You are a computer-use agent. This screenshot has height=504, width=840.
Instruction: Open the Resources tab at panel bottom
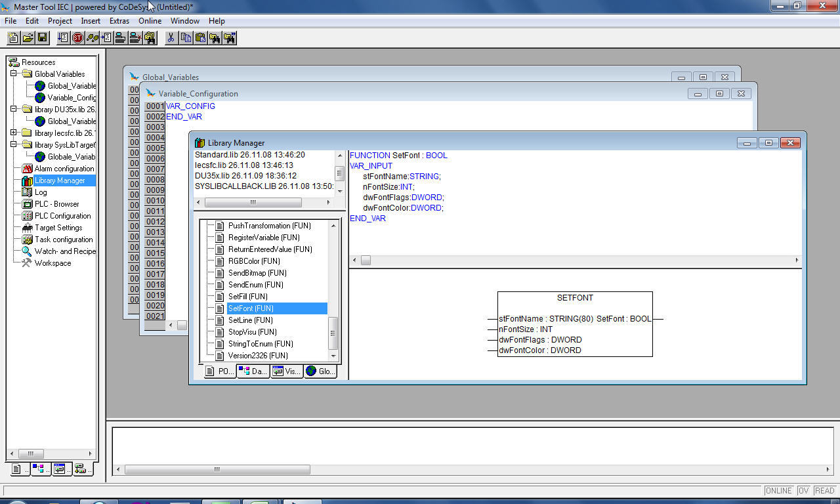tap(82, 469)
